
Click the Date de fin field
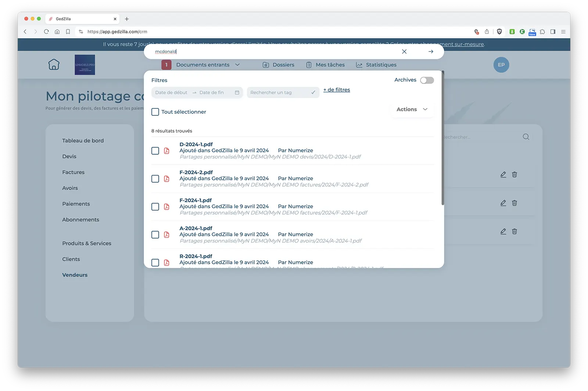[212, 93]
